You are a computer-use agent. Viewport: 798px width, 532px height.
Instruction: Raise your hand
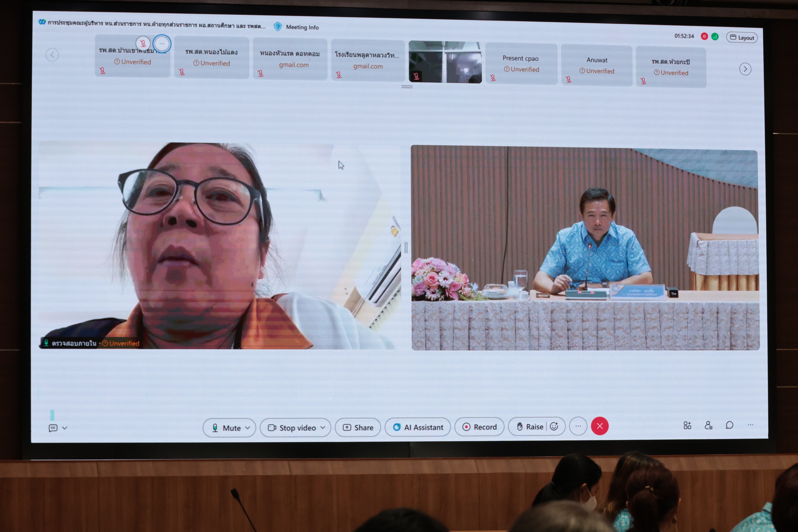point(530,426)
